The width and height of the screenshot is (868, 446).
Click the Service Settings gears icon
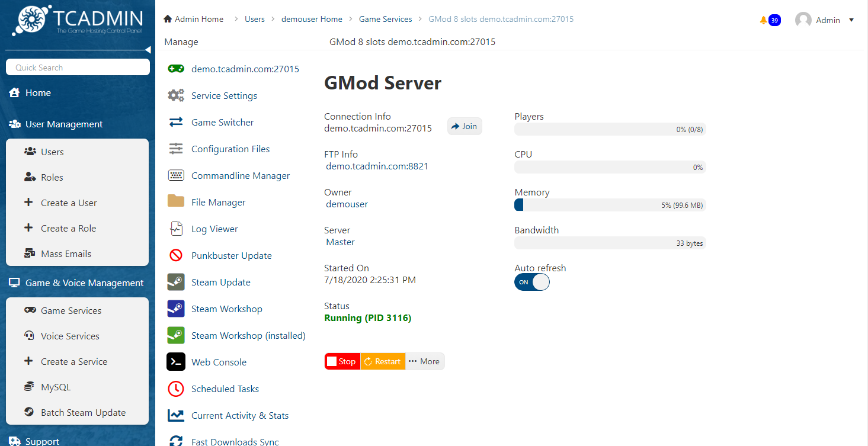[176, 95]
